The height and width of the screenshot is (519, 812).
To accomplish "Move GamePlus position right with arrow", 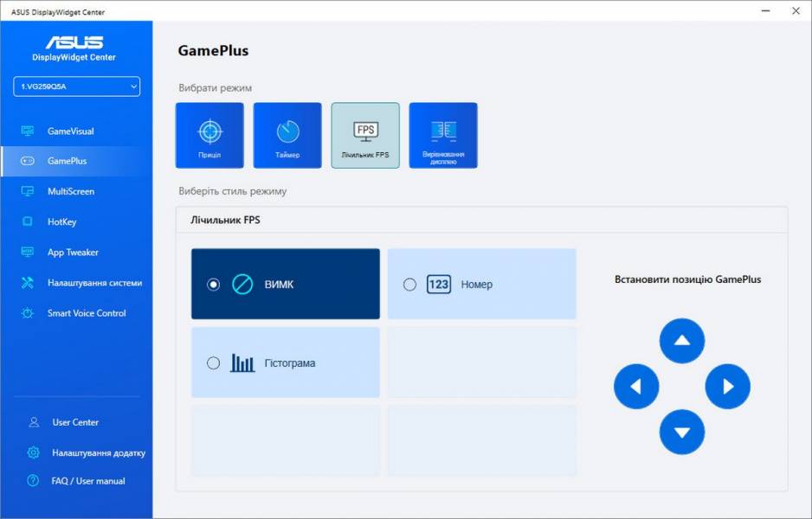I will coord(728,387).
